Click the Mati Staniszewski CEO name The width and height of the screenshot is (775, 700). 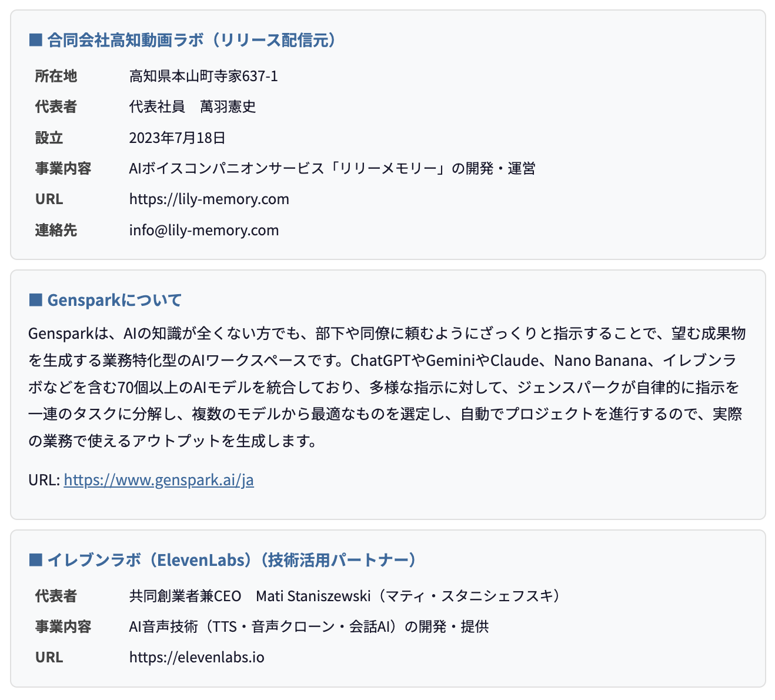(x=313, y=596)
